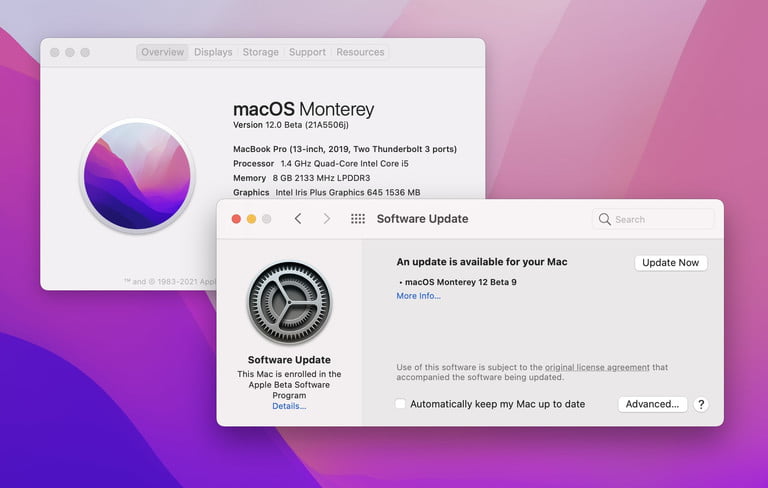Click 'This Mac is enrolled in the' enrollment text
The width and height of the screenshot is (768, 488).
[289, 374]
